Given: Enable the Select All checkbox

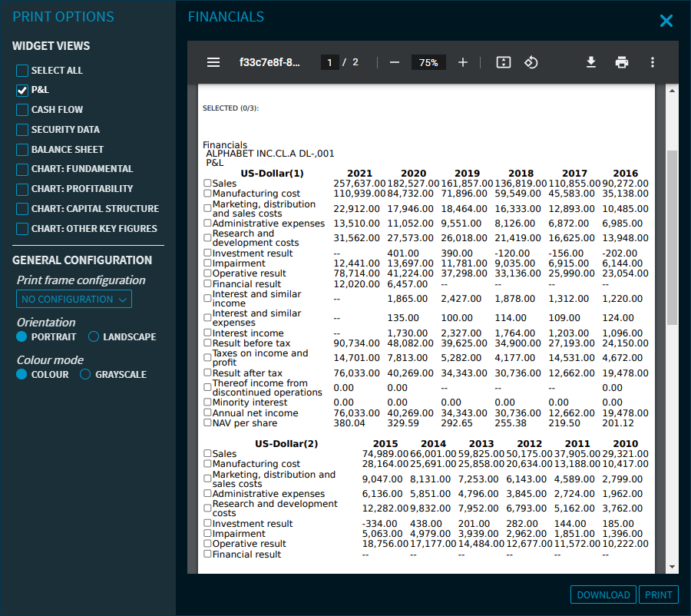Looking at the screenshot, I should pos(22,71).
